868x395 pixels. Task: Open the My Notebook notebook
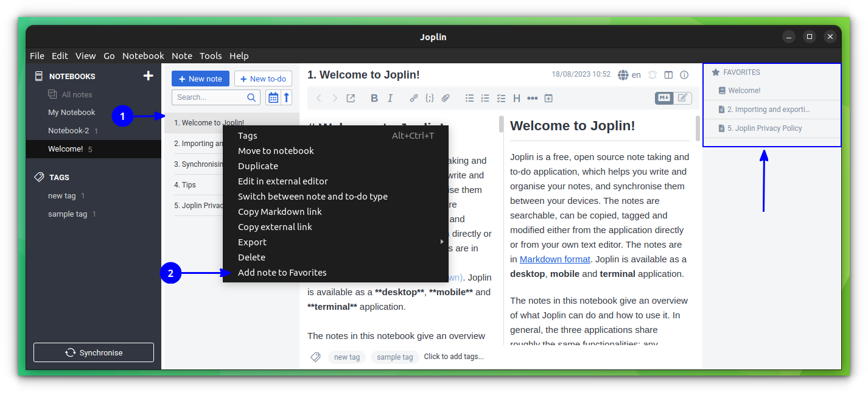pyautogui.click(x=72, y=113)
